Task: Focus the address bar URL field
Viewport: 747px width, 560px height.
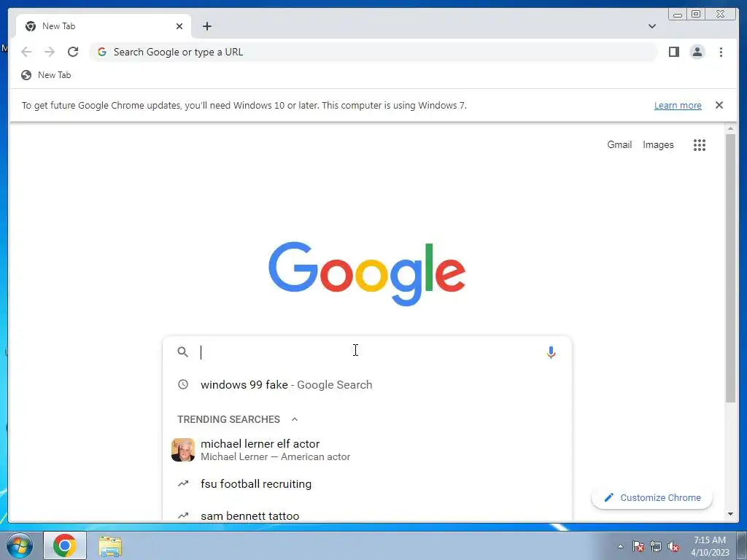Action: pos(373,52)
